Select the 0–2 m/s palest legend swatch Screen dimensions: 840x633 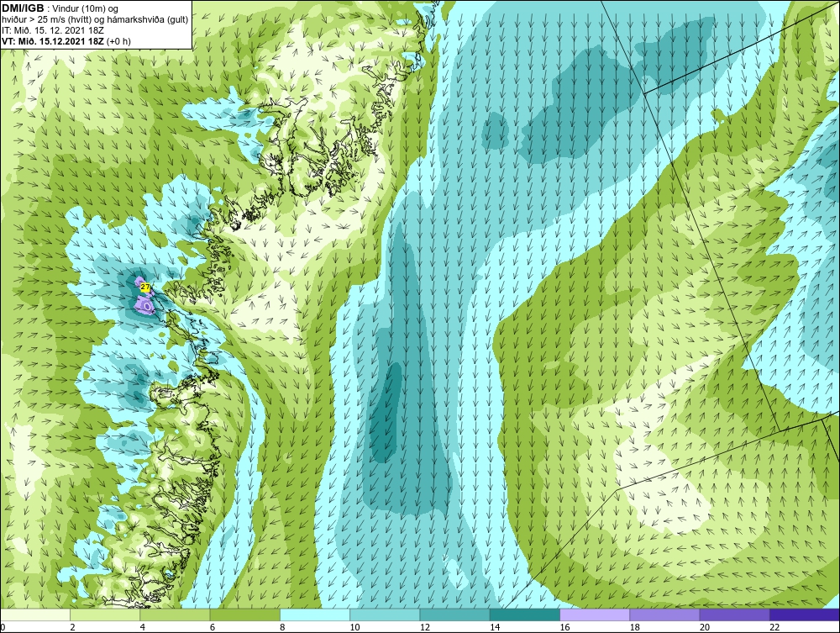pyautogui.click(x=35, y=615)
